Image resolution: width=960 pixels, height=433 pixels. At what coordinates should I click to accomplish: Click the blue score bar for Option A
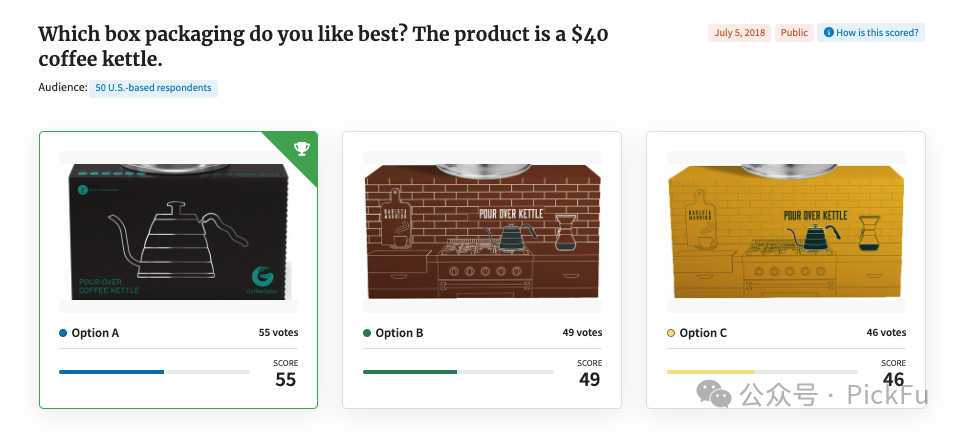tap(111, 372)
